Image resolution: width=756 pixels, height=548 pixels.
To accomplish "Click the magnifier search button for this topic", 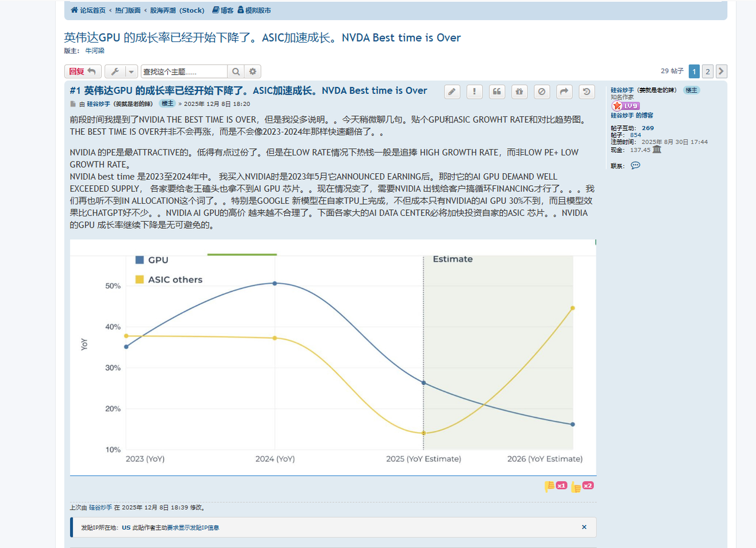I will (x=236, y=72).
